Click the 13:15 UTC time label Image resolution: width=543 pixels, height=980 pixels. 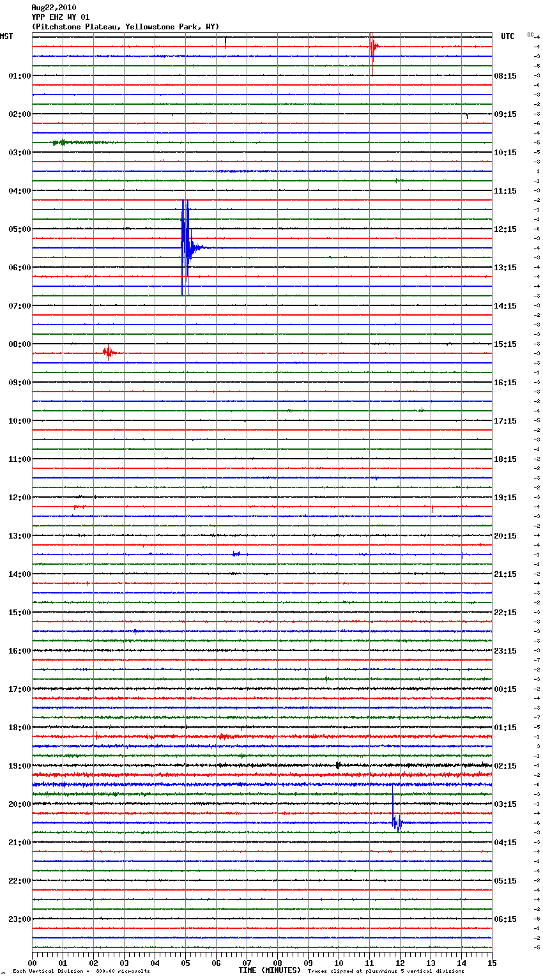click(505, 267)
